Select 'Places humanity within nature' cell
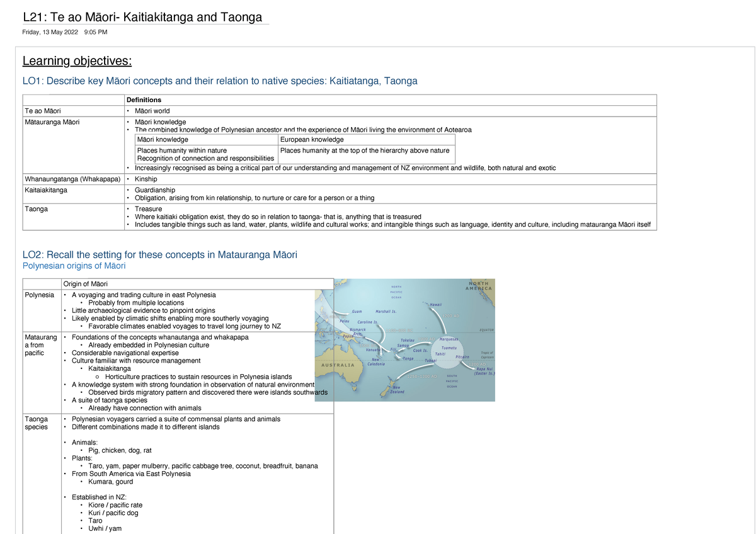This screenshot has width=756, height=534. (182, 151)
